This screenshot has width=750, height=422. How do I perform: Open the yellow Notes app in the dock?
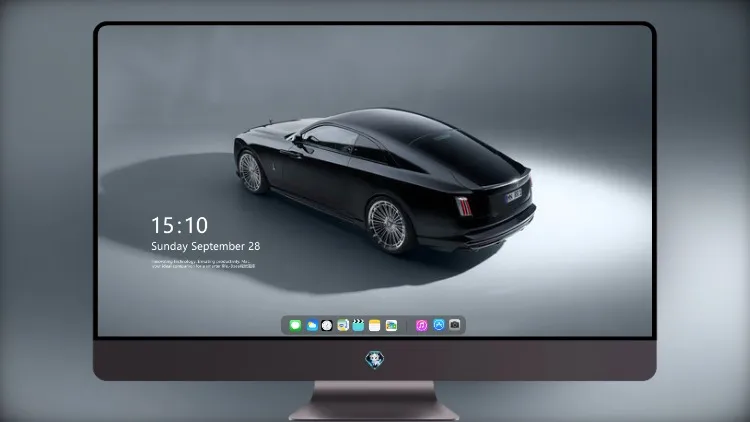coord(375,325)
